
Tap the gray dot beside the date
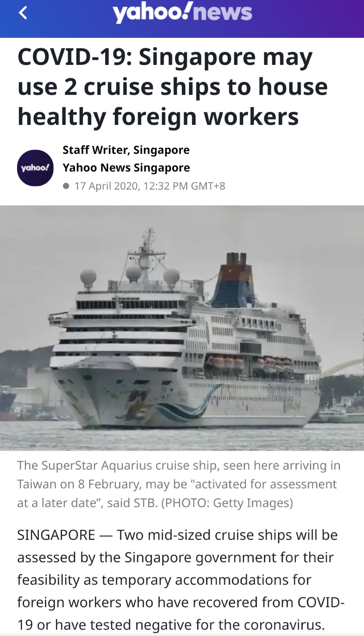(66, 186)
